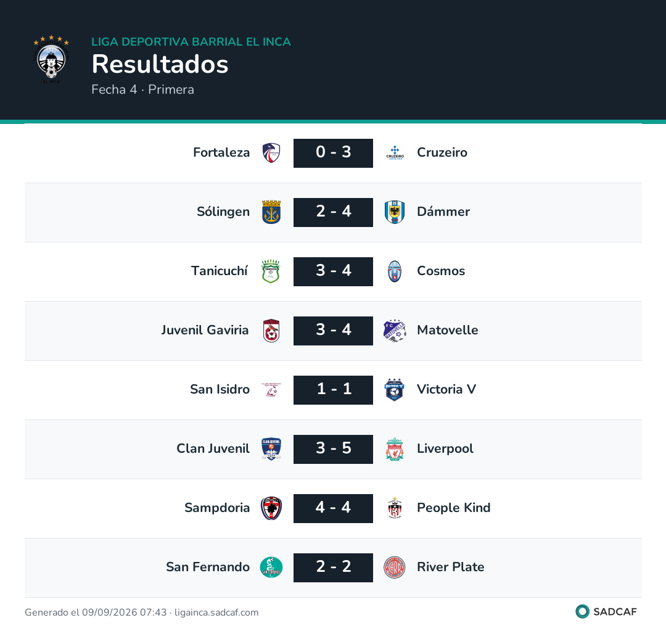Open the Juvenil Gaviria crest
This screenshot has height=644, width=666.
coord(271,331)
